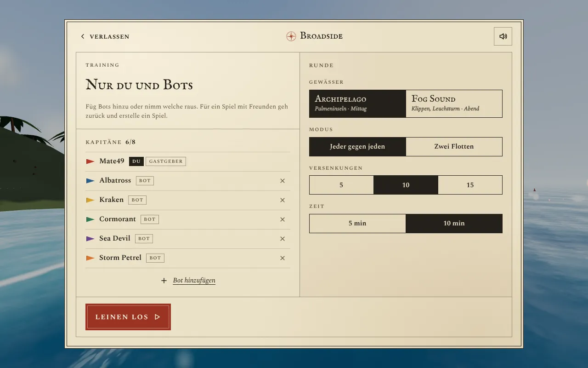Click the blue flag beside Albatross

[90, 181]
